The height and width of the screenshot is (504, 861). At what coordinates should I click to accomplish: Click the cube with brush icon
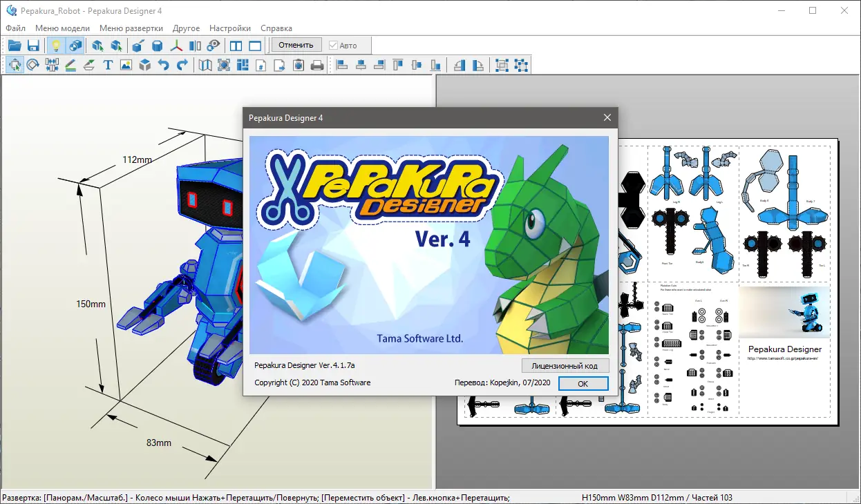pyautogui.click(x=138, y=46)
